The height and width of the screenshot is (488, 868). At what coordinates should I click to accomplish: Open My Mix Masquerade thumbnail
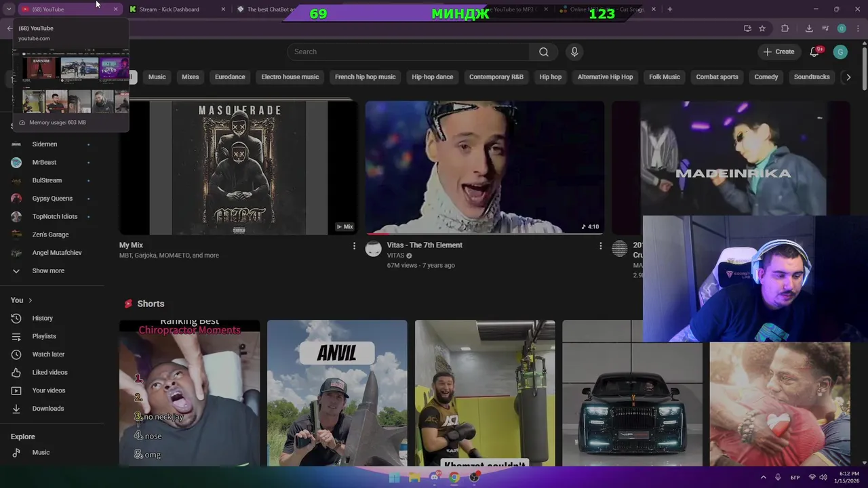(239, 168)
